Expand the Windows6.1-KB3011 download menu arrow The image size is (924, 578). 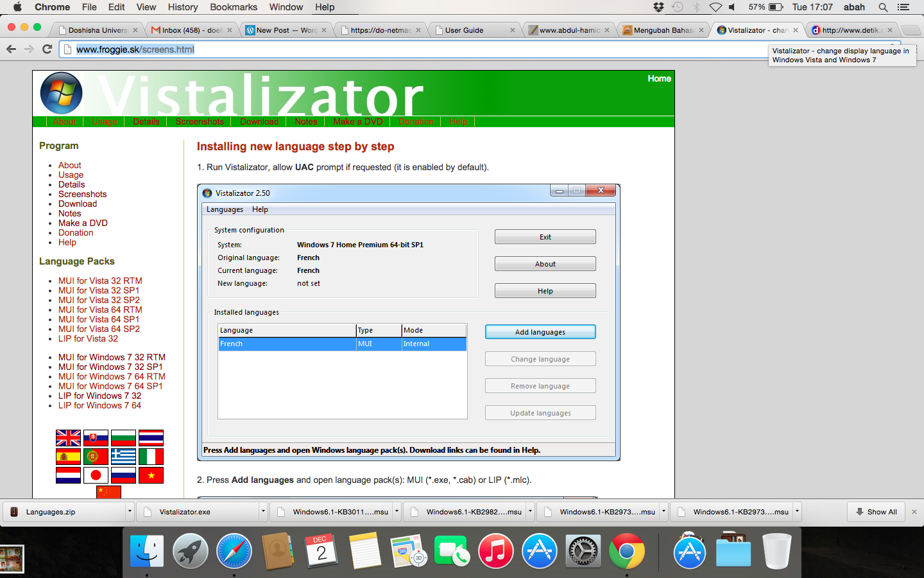[397, 512]
